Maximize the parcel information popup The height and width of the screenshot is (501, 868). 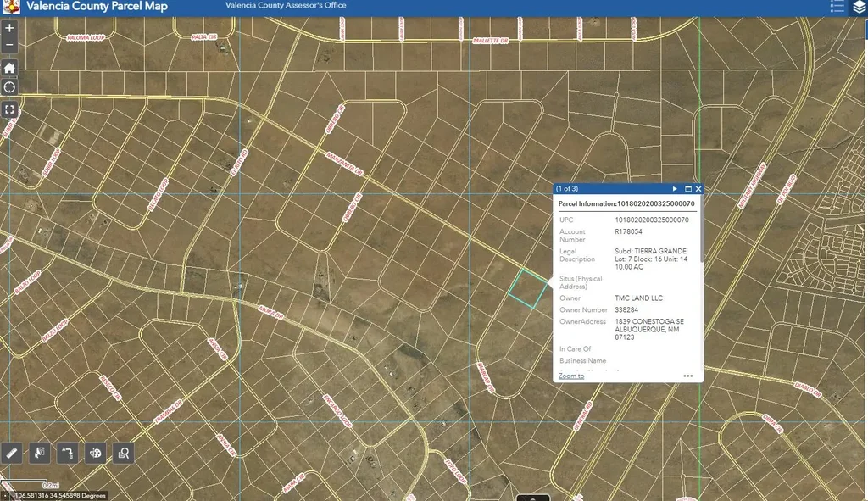click(687, 189)
